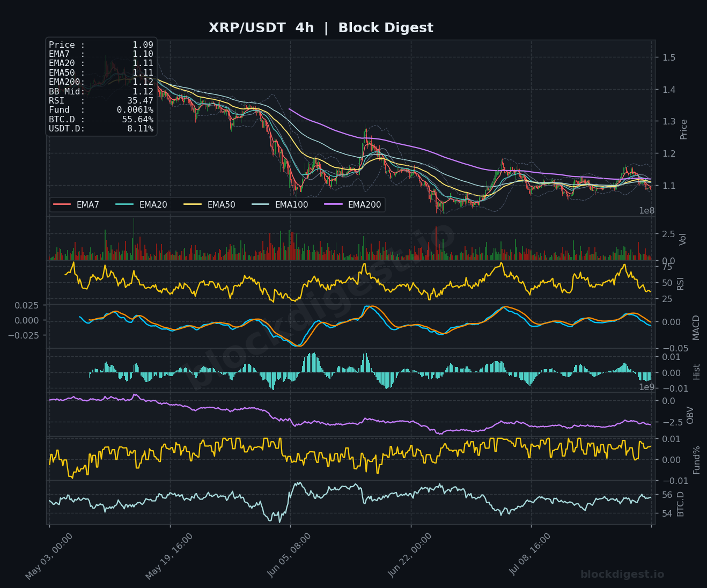This screenshot has height=588, width=707.
Task: Click the 75 RSI axis tick
Action: tap(667, 267)
